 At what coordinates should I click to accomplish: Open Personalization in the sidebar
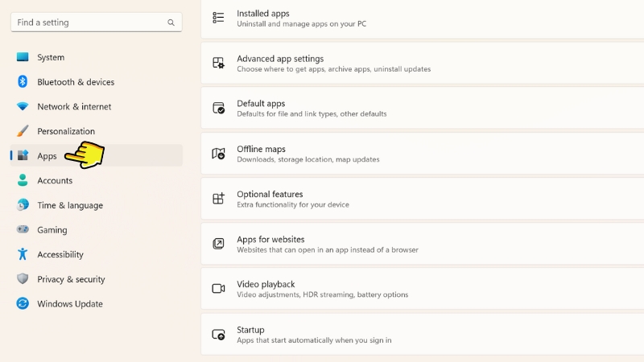click(65, 131)
